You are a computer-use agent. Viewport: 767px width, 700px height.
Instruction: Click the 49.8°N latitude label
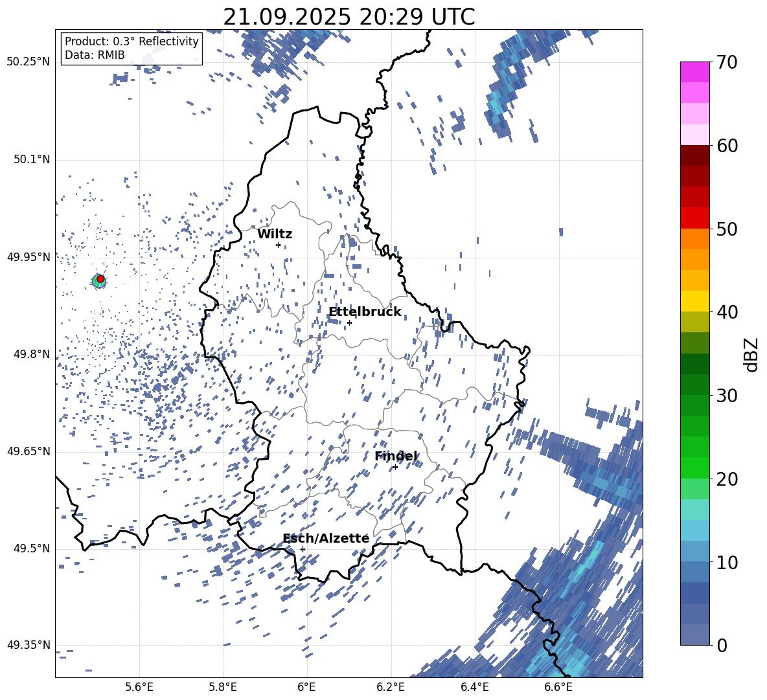pyautogui.click(x=32, y=354)
